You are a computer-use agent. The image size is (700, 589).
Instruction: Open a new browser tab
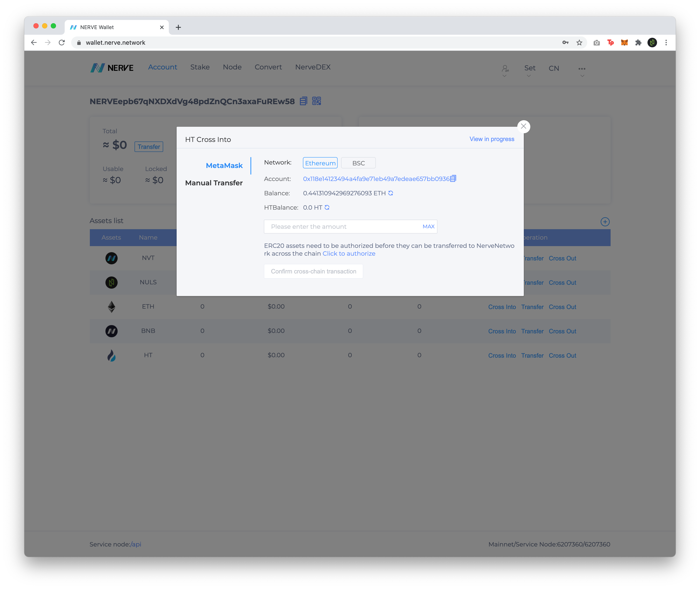point(178,27)
